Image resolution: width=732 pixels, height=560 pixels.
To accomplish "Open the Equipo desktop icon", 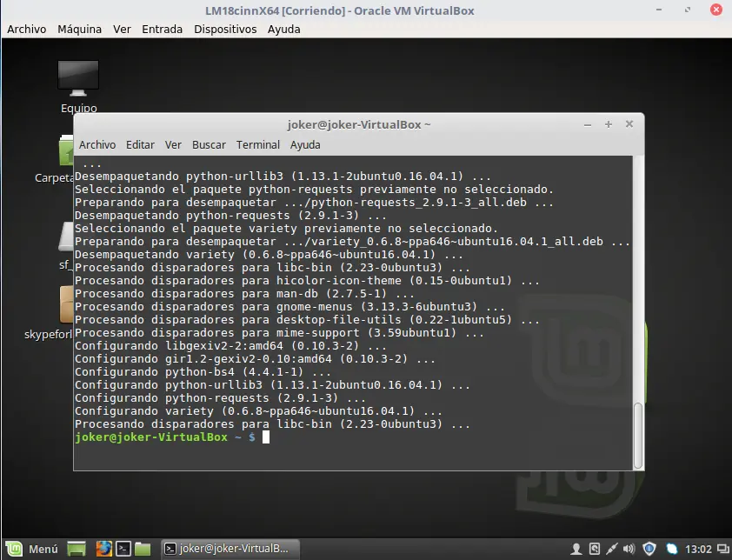I will (78, 87).
